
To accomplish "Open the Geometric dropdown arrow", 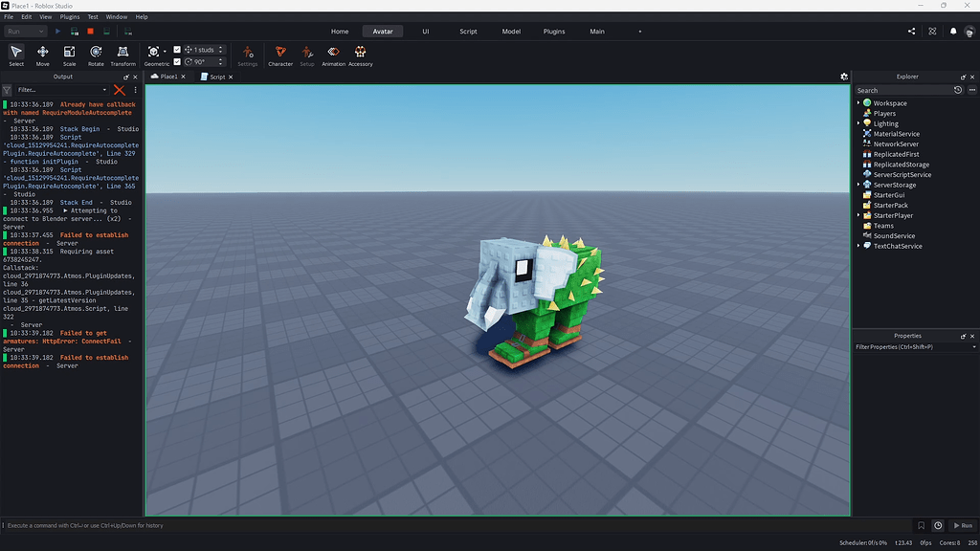I will click(165, 52).
